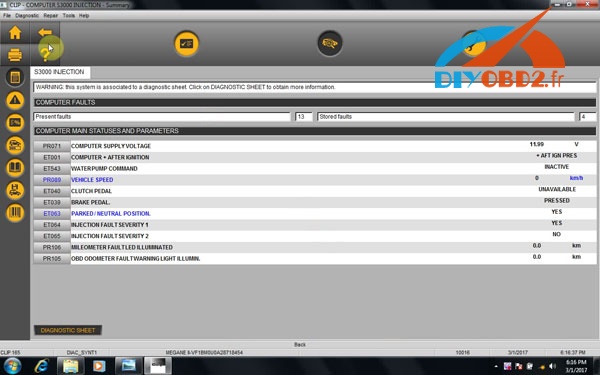
Task: Click the UNAVAILABLE clutch pedal value
Action: [557, 189]
